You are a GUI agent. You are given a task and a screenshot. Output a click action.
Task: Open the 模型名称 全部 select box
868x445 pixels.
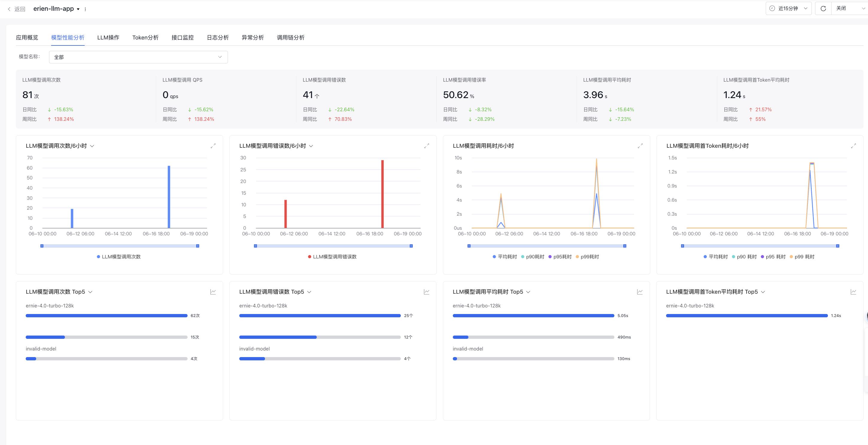pyautogui.click(x=138, y=57)
